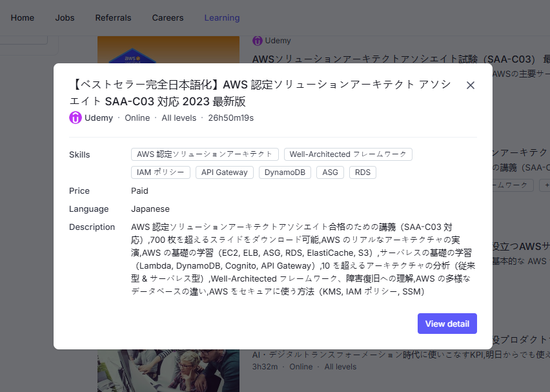Image resolution: width=550 pixels, height=392 pixels.
Task: Click the 'All levels' text in the dialog
Action: 179,118
